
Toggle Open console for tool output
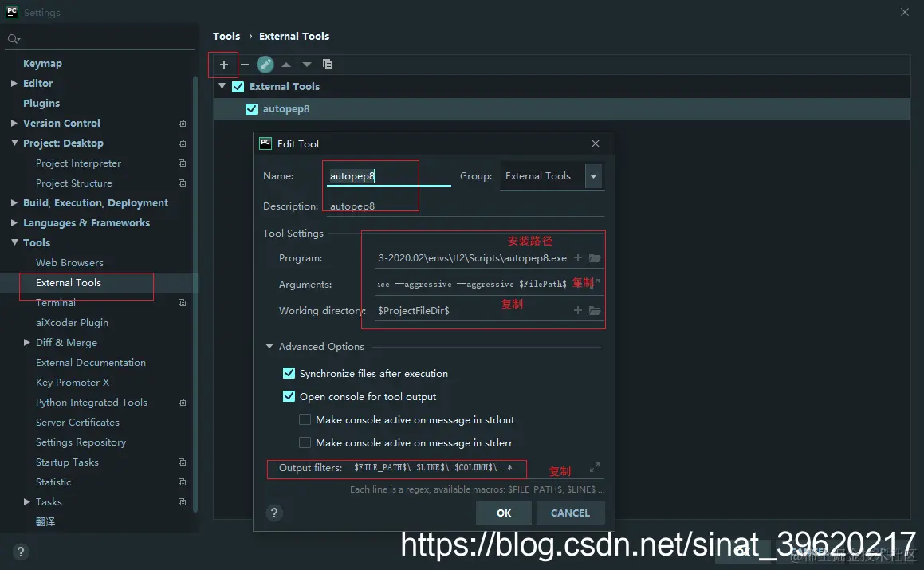click(289, 396)
